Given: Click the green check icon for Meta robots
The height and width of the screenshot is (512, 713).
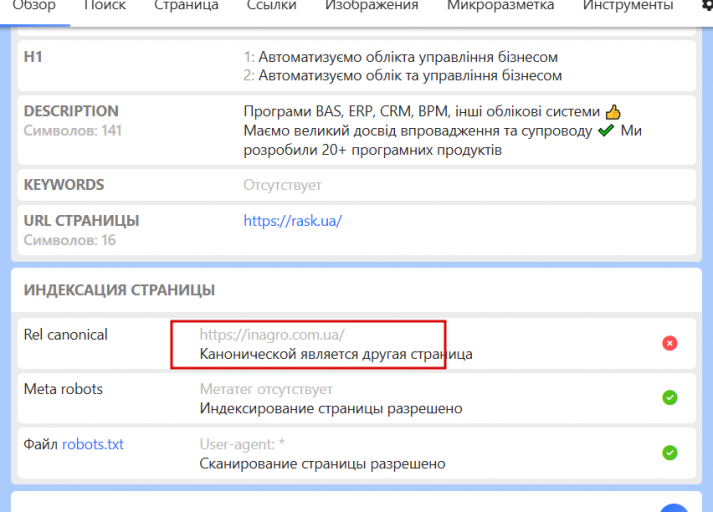Looking at the screenshot, I should (669, 398).
